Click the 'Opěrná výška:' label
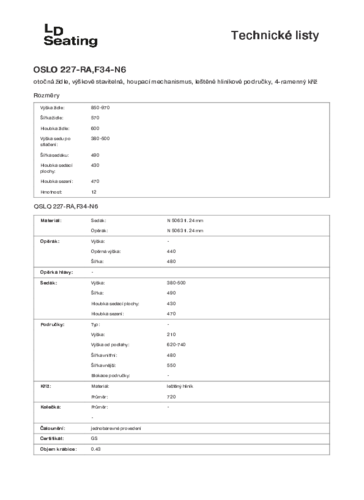Image resolution: width=364 pixels, height=500 pixels. click(x=106, y=251)
